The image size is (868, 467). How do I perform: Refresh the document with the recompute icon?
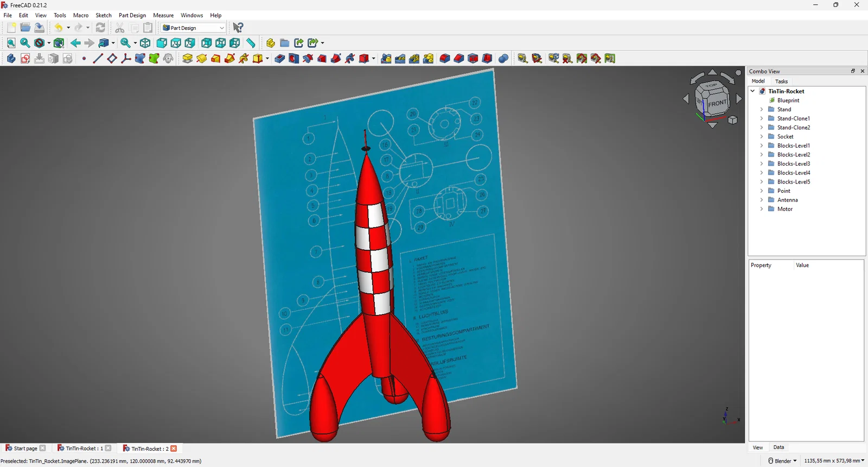pyautogui.click(x=100, y=28)
